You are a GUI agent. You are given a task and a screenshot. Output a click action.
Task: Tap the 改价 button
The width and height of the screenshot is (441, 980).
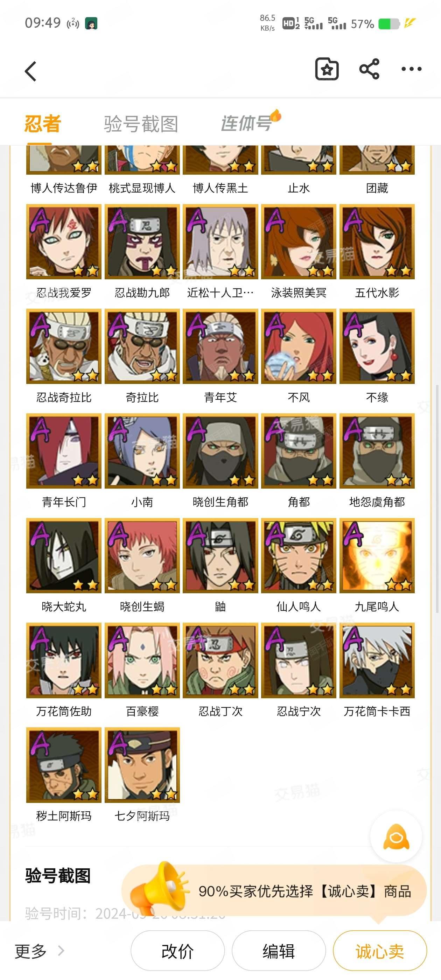[x=177, y=950]
